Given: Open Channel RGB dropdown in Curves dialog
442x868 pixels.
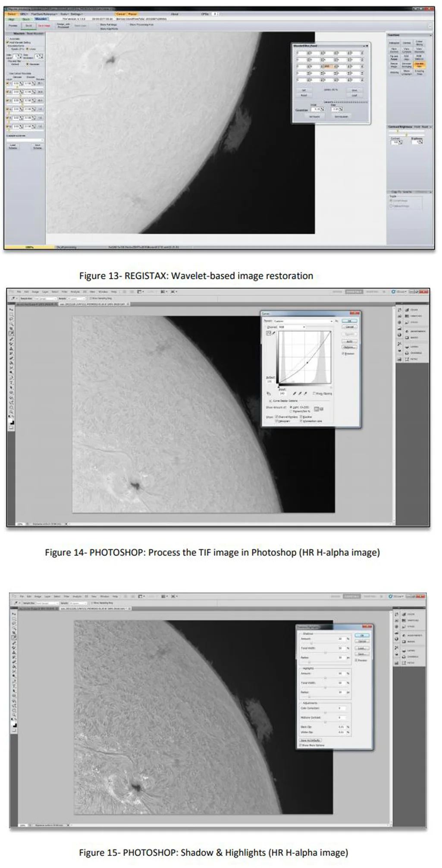Looking at the screenshot, I should pos(292,327).
